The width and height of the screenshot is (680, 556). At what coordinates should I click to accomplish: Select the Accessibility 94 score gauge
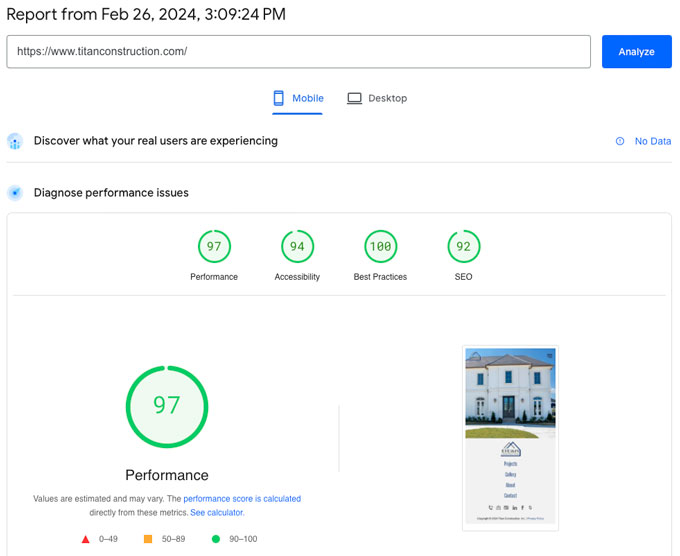[298, 246]
